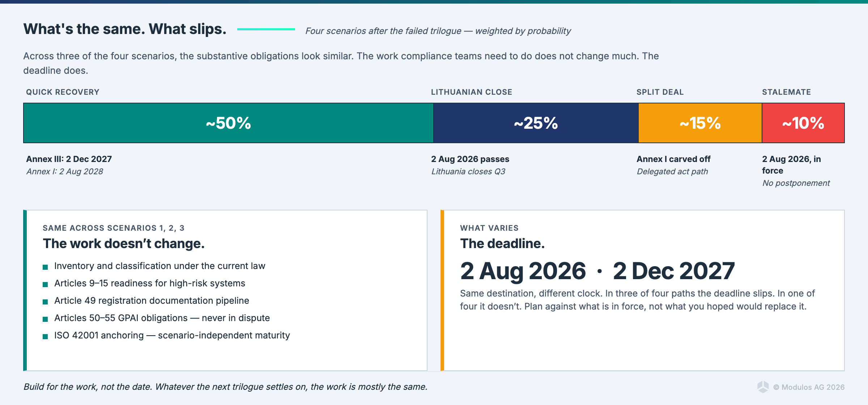Click "The work doesn't change." card heading
868x405 pixels.
(124, 244)
